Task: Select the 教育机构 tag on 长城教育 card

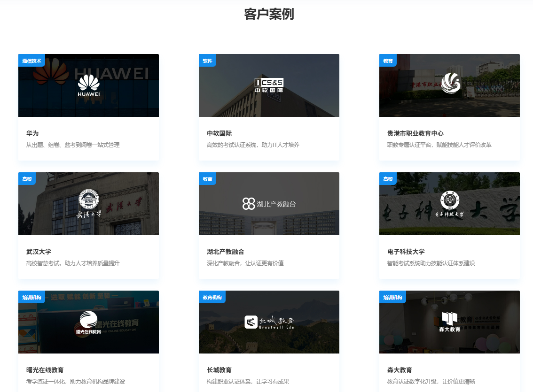Action: [212, 297]
